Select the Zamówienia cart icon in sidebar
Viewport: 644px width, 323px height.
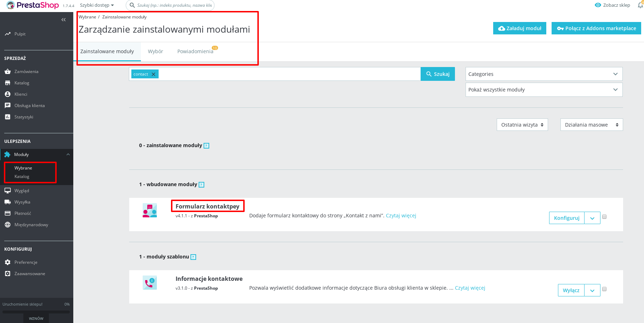coord(7,71)
